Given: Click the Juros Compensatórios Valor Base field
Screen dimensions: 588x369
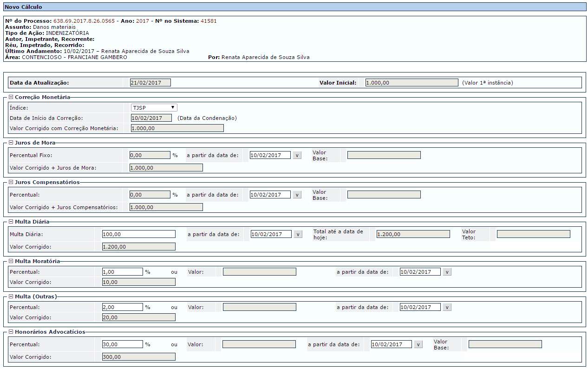Looking at the screenshot, I should click(x=384, y=195).
